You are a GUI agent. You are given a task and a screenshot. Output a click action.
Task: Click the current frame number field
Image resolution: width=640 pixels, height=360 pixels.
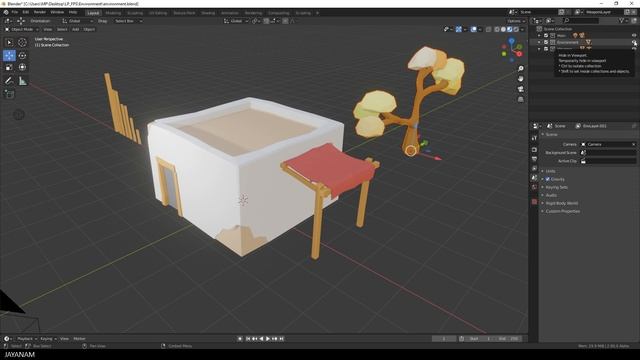(444, 339)
